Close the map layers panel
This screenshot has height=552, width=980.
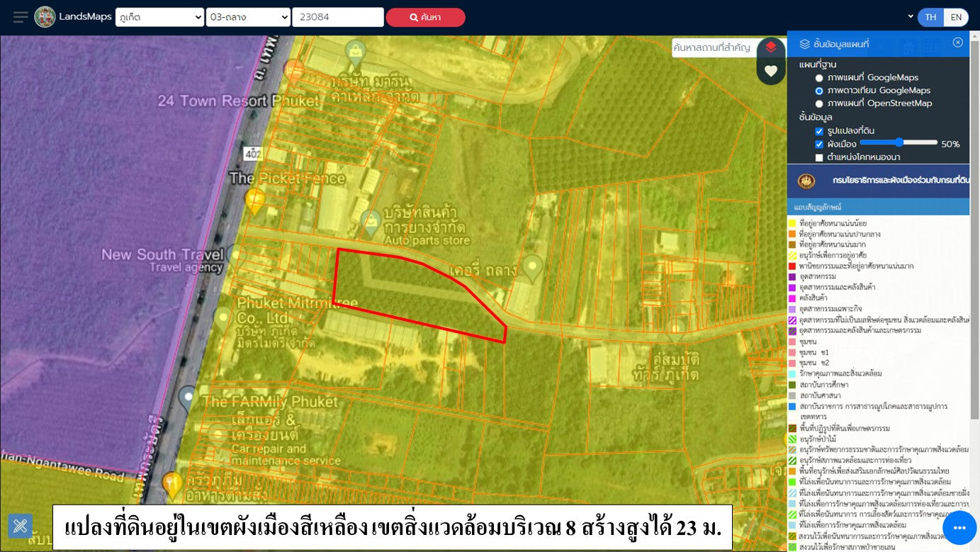pyautogui.click(x=957, y=43)
